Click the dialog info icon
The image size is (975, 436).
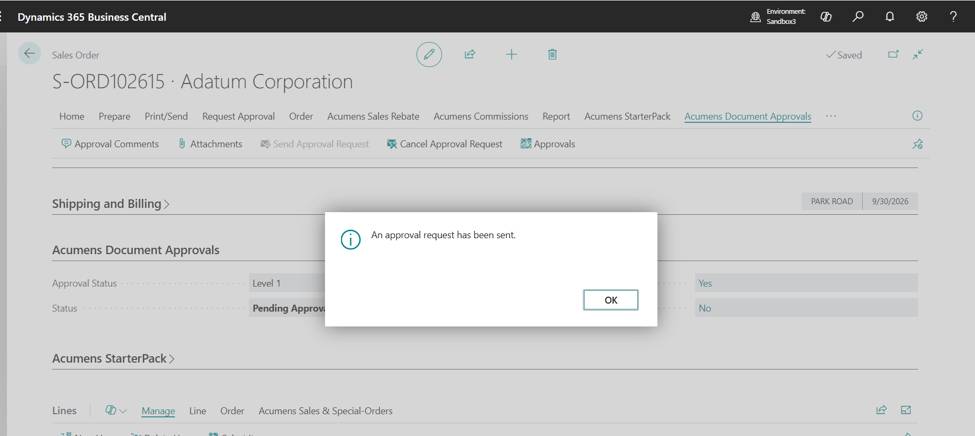point(351,239)
